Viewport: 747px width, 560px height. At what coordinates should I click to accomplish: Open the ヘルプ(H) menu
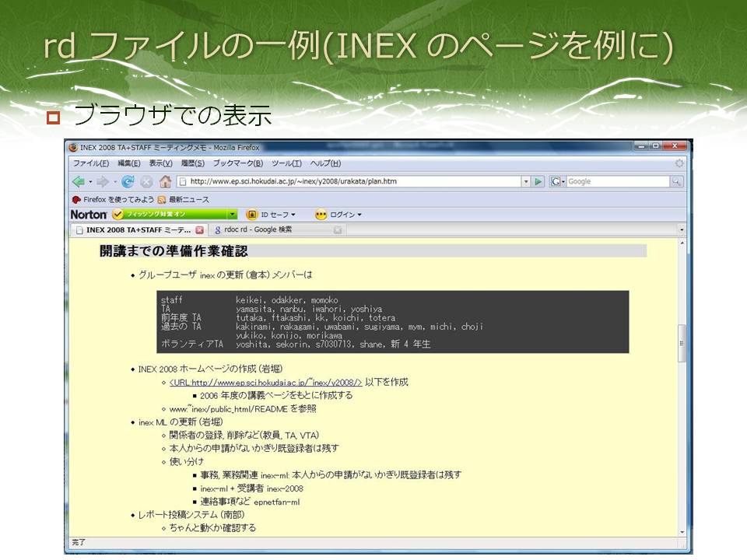click(x=325, y=163)
